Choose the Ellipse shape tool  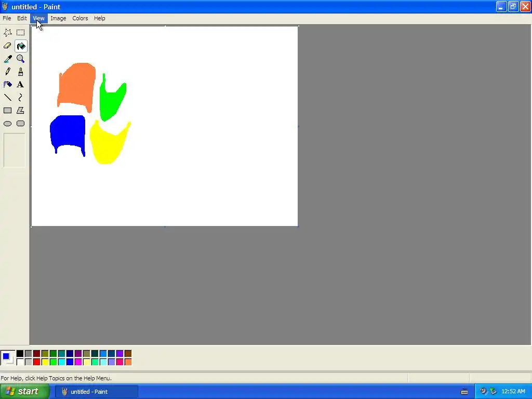[7, 124]
